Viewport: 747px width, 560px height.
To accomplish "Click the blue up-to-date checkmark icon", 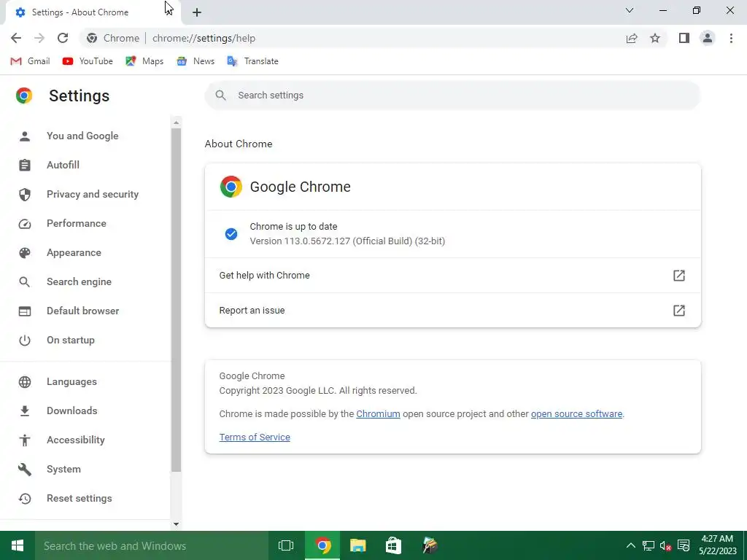I will point(231,234).
